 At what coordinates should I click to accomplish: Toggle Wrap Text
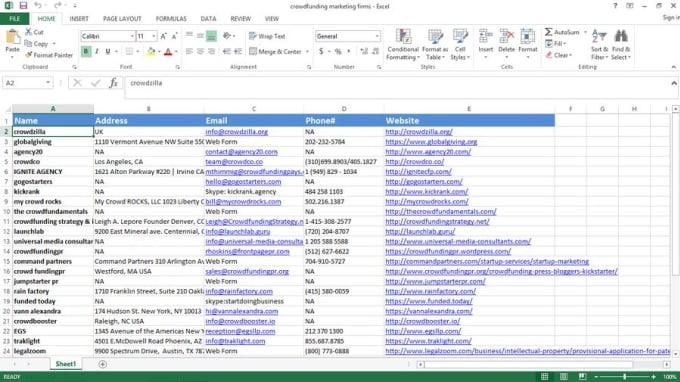267,36
